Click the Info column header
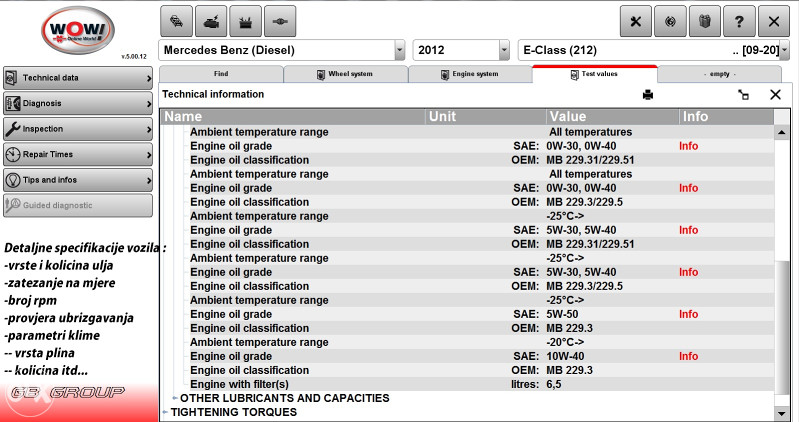This screenshot has height=422, width=799. [x=727, y=117]
